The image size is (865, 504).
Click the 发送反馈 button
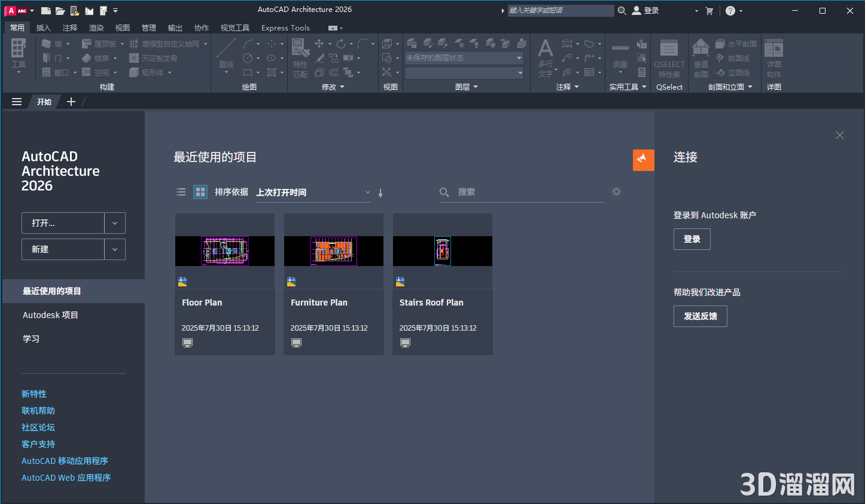pos(700,316)
